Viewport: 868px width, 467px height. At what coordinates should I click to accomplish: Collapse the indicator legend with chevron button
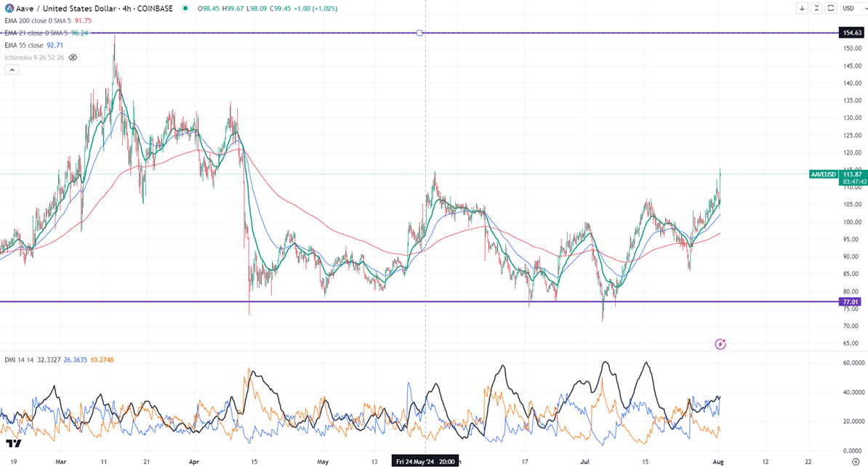(12, 70)
